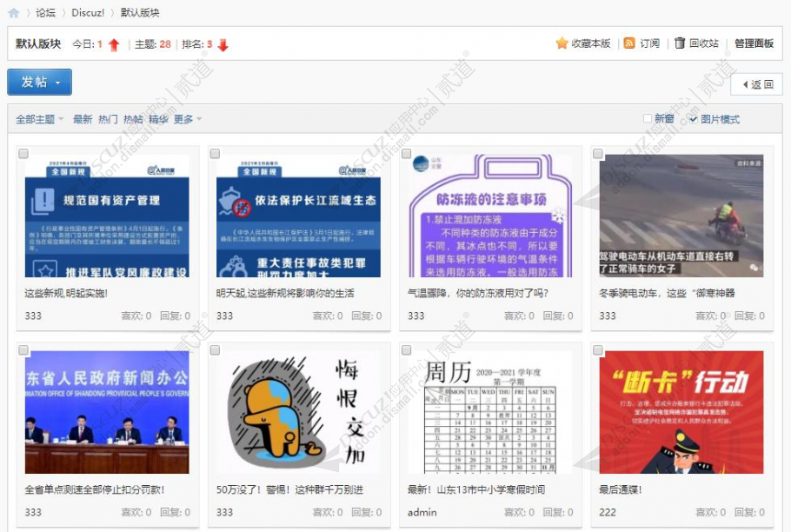Click 回复: 0 on 50万没了 card
Viewport: 791px width, 532px height.
367,512
